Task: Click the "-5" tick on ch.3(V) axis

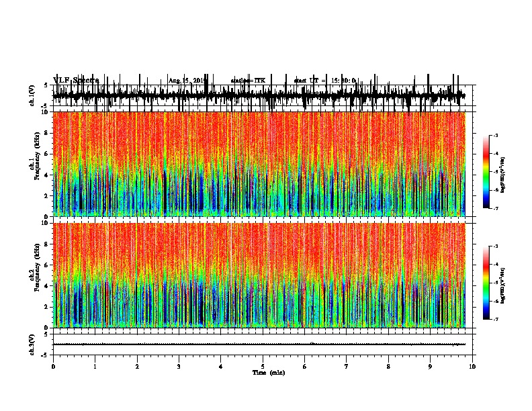Action: 45,355
